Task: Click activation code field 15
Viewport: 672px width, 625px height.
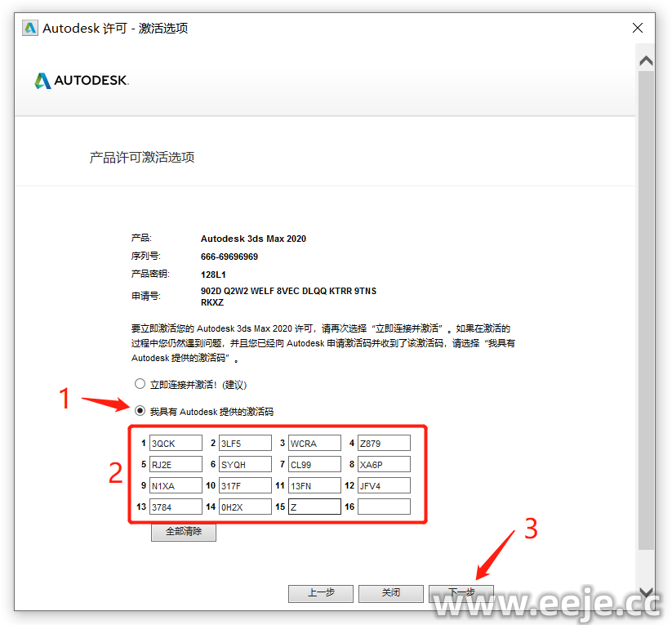Action: tap(314, 507)
